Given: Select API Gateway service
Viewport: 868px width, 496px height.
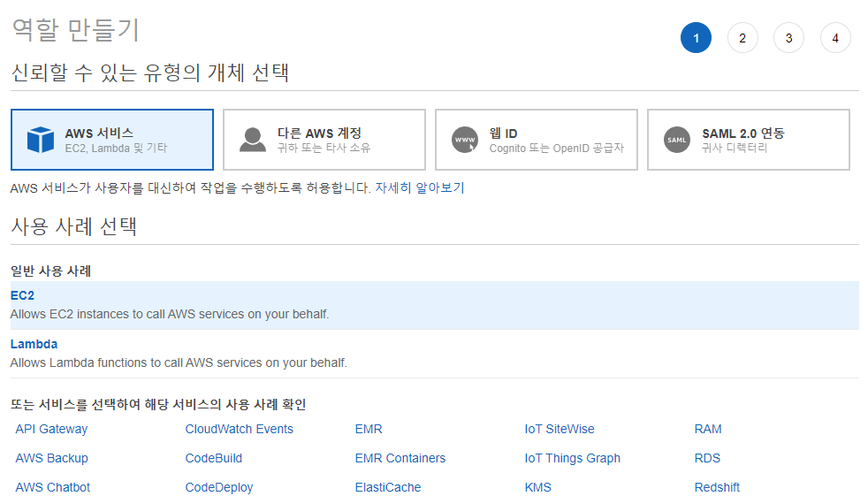Looking at the screenshot, I should pos(51,429).
